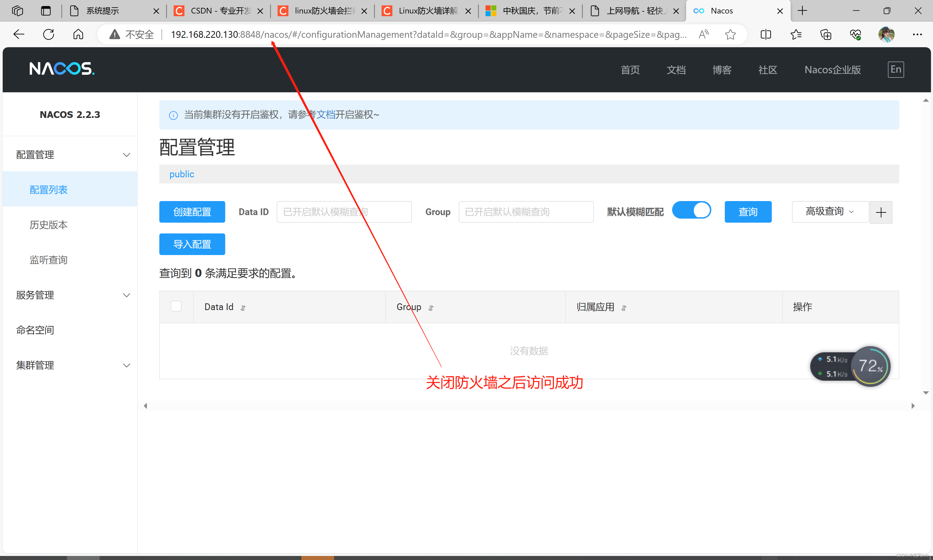Viewport: 933px width, 560px height.
Task: Select 配置列表 in the sidebar
Action: point(70,189)
